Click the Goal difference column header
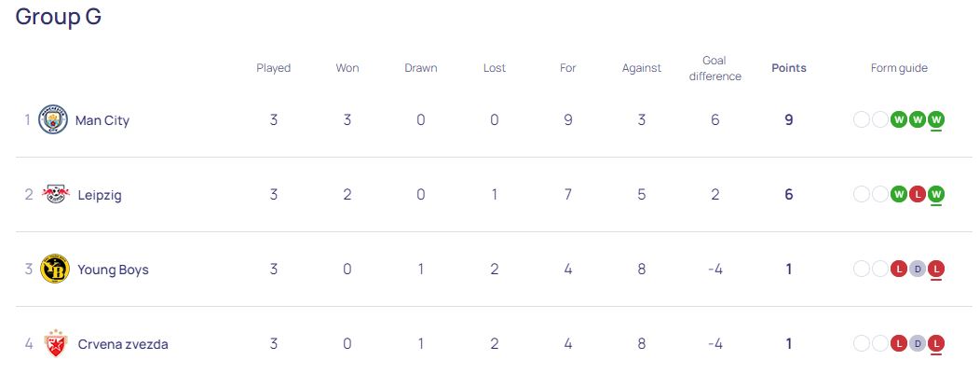This screenshot has width=980, height=374. point(715,69)
